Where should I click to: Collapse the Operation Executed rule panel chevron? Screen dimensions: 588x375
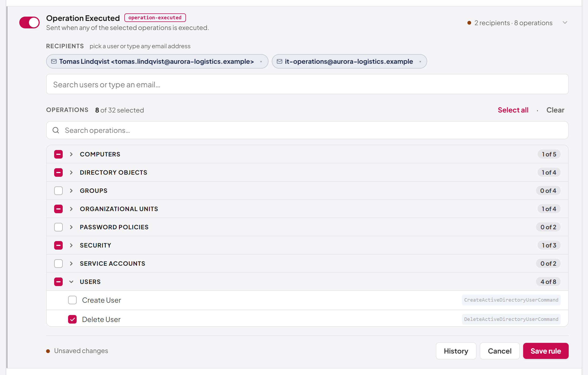tap(565, 22)
